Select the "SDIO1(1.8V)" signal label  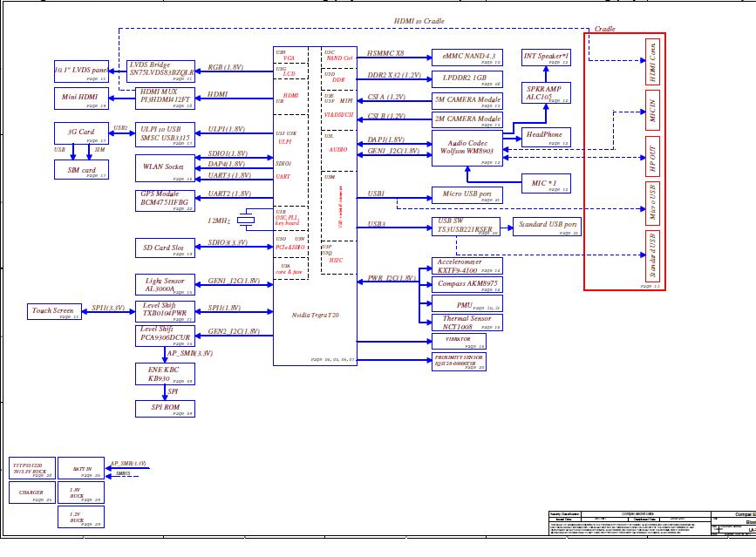click(x=228, y=153)
